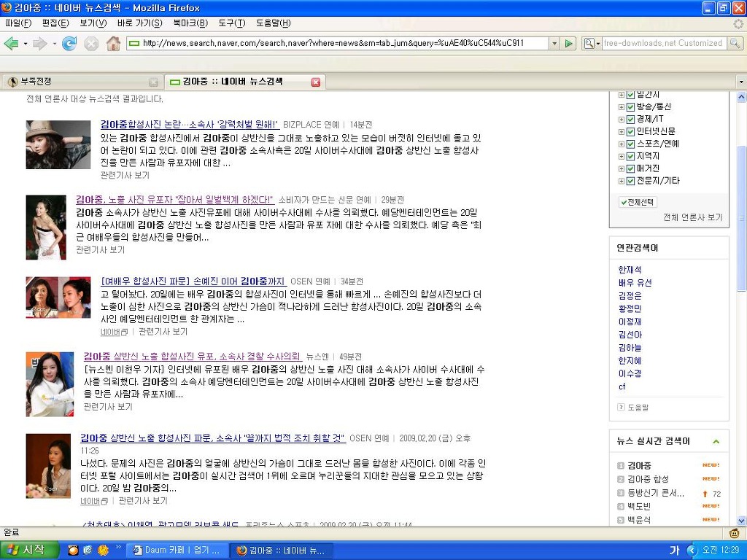The height and width of the screenshot is (560, 747).
Task: Open thumbnail showing two actresses' faces
Action: click(x=58, y=297)
